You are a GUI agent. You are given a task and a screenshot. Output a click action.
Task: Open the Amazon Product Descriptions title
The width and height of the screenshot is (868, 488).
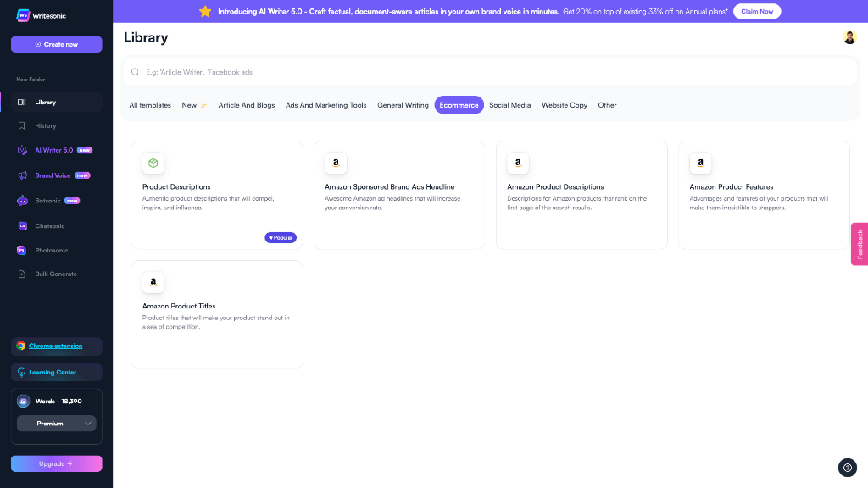pos(555,187)
